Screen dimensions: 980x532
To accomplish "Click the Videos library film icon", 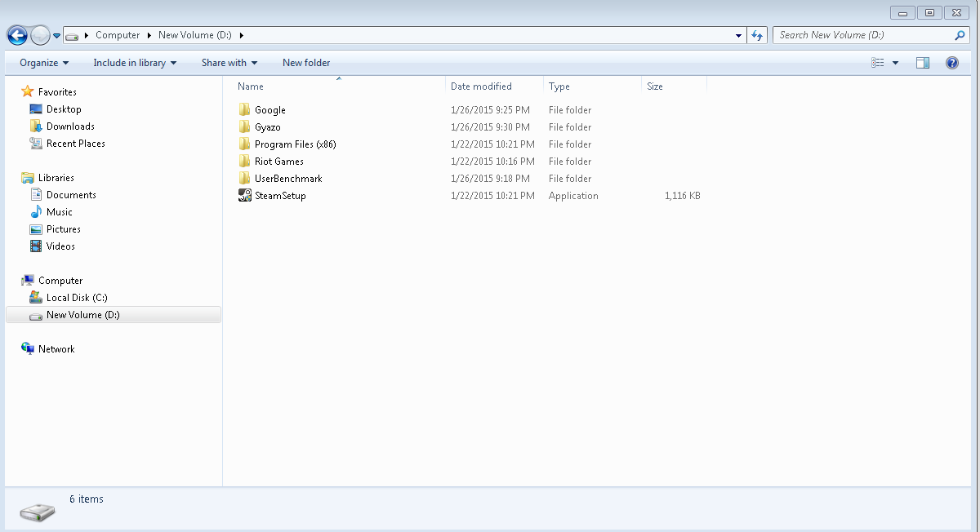I will pos(36,246).
